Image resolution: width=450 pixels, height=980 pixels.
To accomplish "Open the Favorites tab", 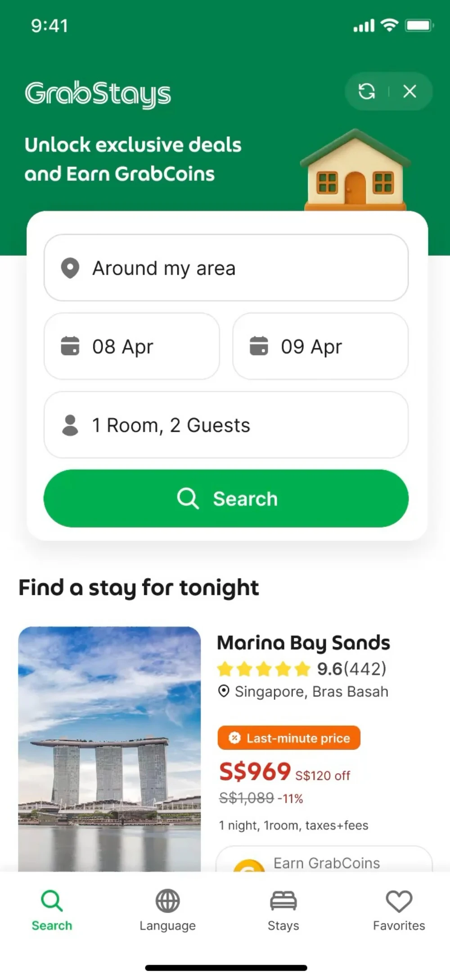I will pyautogui.click(x=399, y=910).
